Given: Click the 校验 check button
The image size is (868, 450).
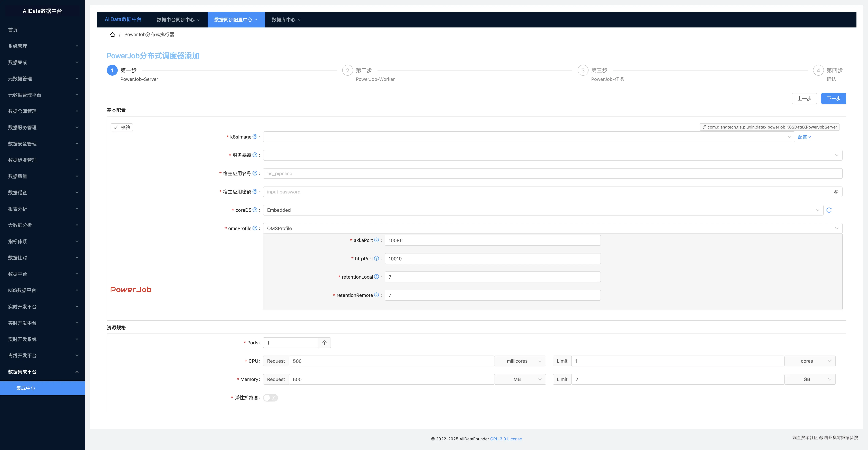Looking at the screenshot, I should click(x=122, y=127).
